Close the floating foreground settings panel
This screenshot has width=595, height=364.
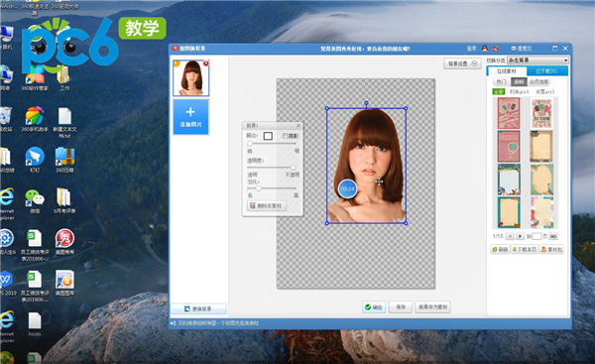point(298,125)
